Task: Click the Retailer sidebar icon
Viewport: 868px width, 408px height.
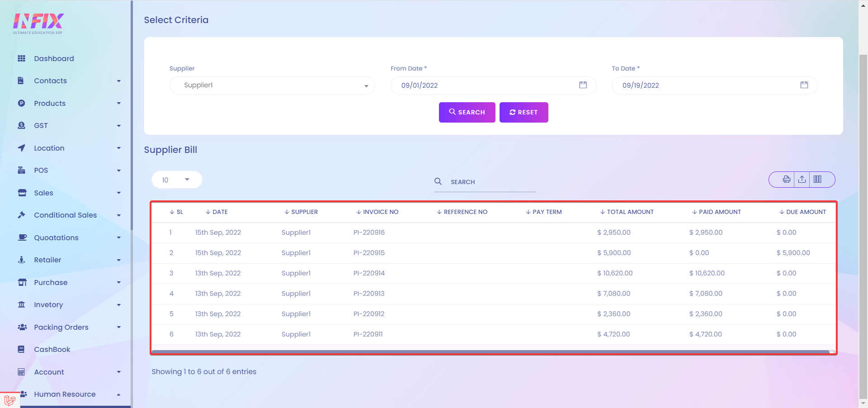Action: (21, 260)
